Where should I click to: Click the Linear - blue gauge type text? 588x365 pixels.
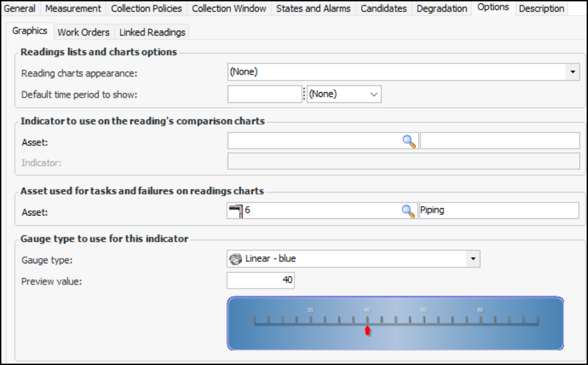(270, 259)
